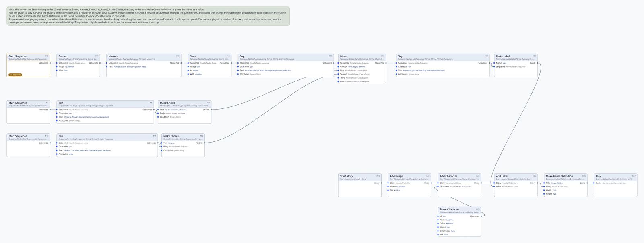Click Add Label's Label input port
Viewport: 644px width, 243px height.
494,187
